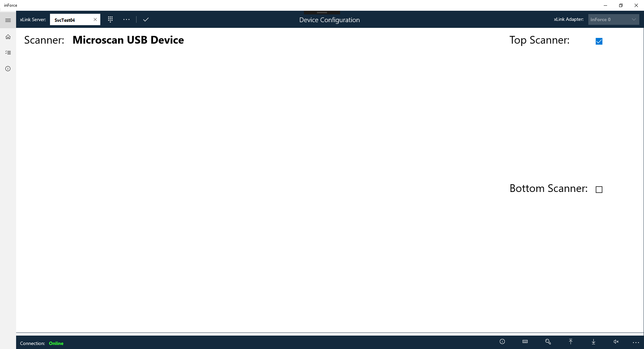Uncheck the Top Scanner checkbox
The width and height of the screenshot is (644, 349).
tap(599, 41)
